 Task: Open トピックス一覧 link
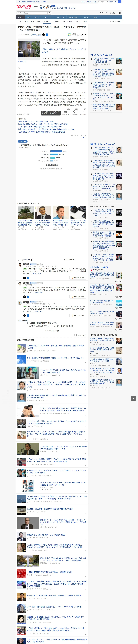click(x=115, y=21)
